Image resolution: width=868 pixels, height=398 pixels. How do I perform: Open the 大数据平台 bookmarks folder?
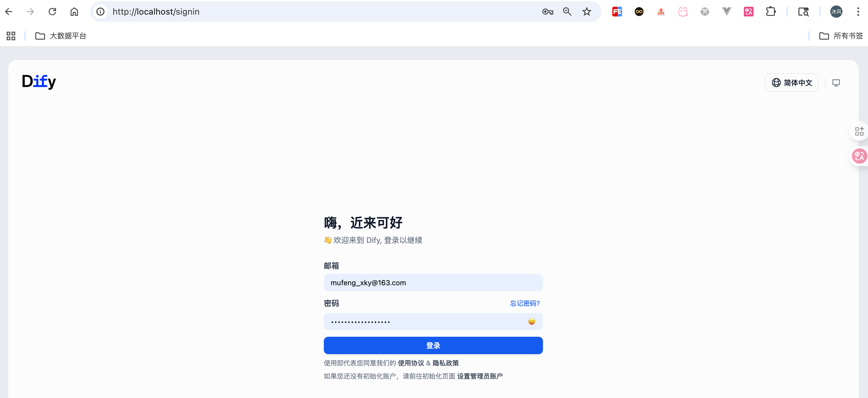point(61,35)
